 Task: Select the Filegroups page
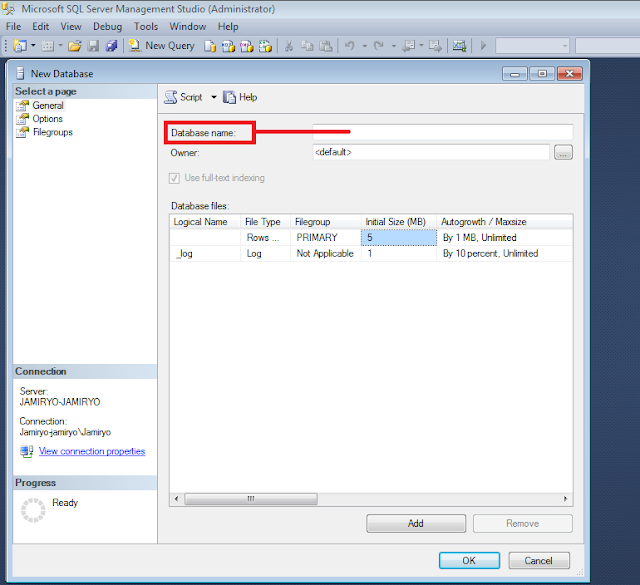(x=53, y=132)
